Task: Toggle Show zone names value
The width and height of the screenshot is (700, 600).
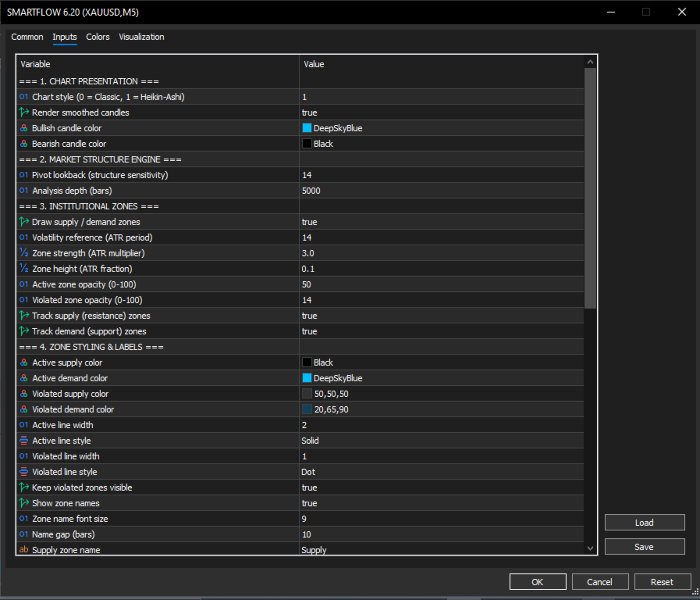Action: click(x=441, y=503)
